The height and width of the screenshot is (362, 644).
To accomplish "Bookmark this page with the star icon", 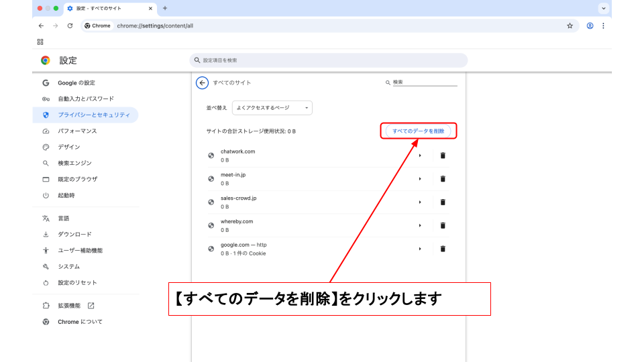I will pyautogui.click(x=570, y=25).
